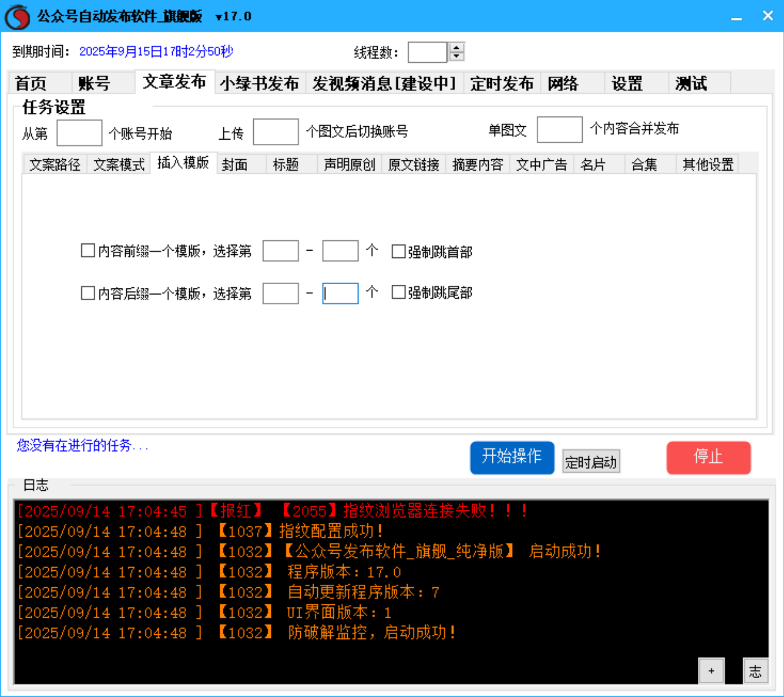Click the 线程数 input box
Viewport: 784px width, 697px height.
coord(428,52)
